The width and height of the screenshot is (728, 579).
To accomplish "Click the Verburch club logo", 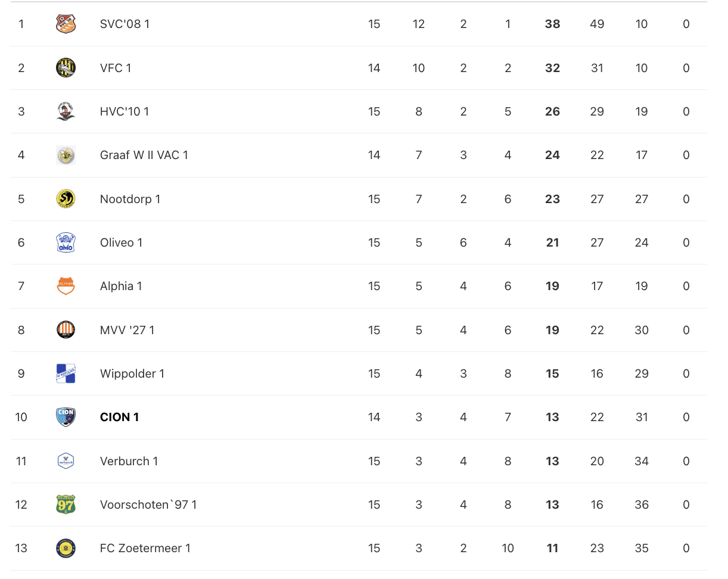I will click(x=66, y=461).
